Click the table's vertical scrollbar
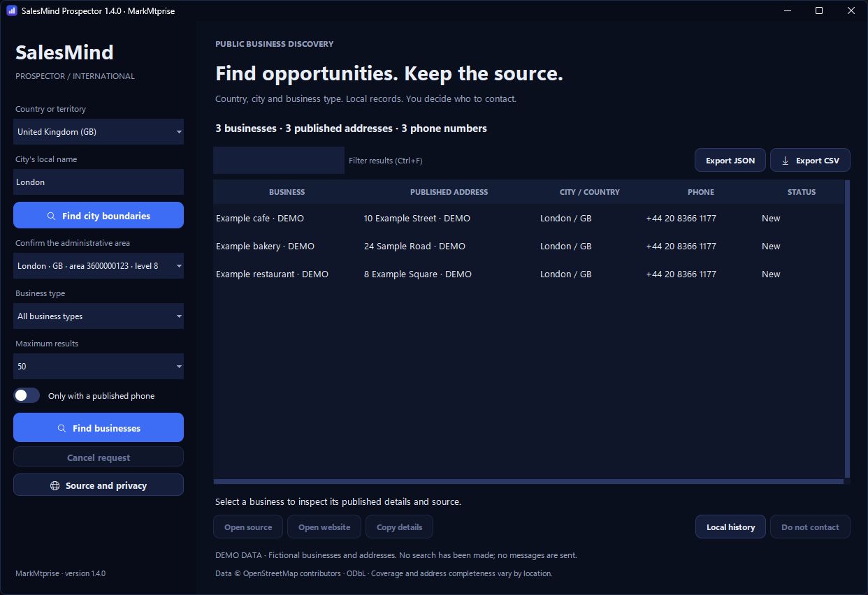868x595 pixels. click(847, 329)
